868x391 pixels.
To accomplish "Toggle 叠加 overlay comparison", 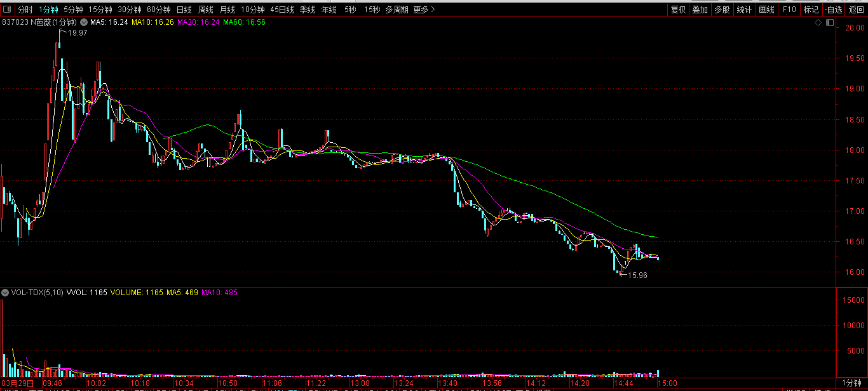I will [700, 10].
